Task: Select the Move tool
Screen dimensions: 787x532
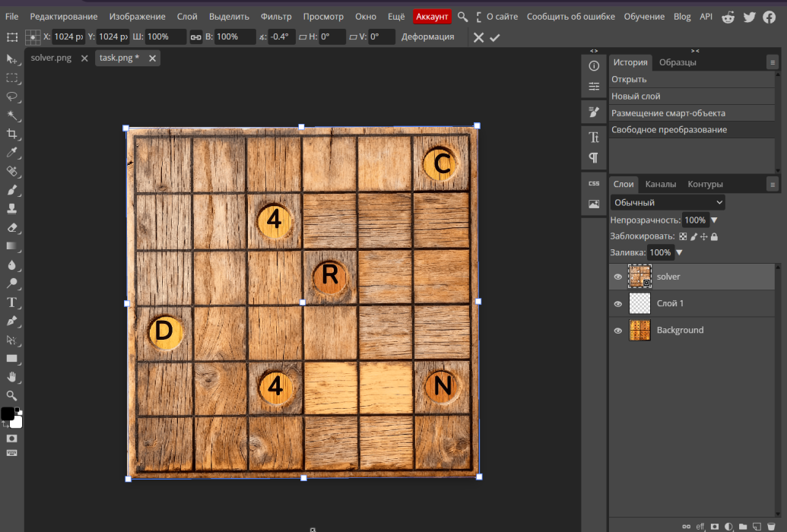Action: pos(11,59)
